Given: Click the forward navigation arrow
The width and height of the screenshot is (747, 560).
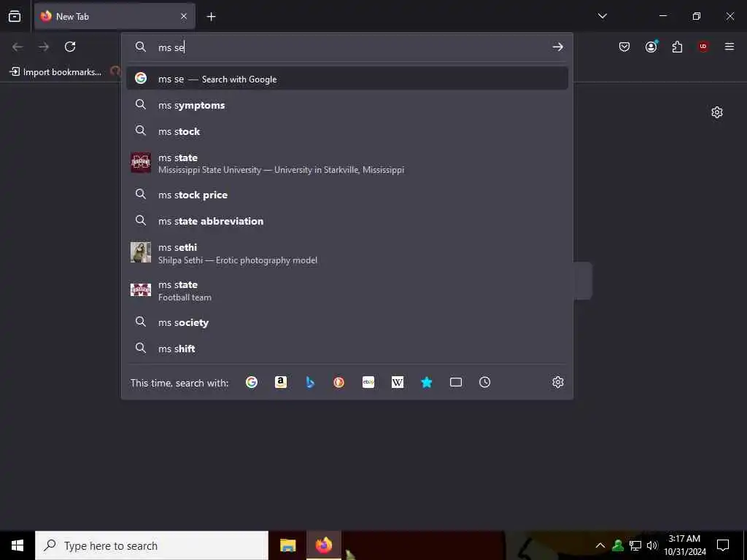Looking at the screenshot, I should point(44,47).
